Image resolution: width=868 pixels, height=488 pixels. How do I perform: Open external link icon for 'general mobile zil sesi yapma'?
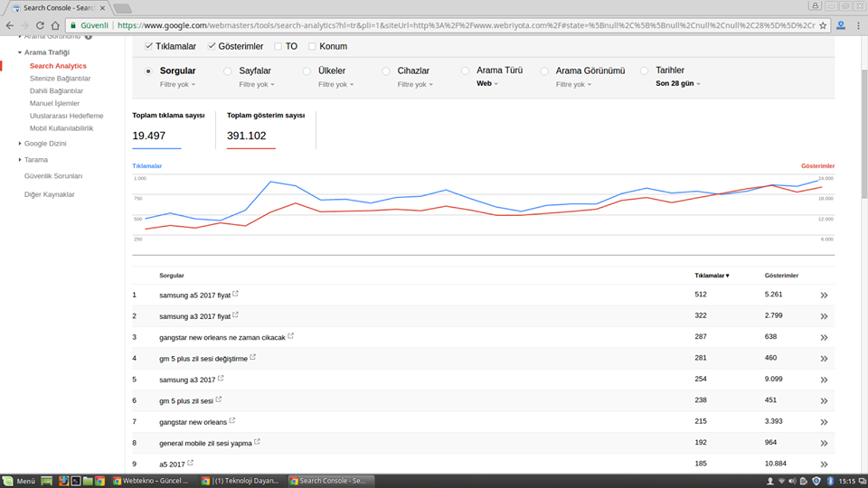[x=257, y=442]
